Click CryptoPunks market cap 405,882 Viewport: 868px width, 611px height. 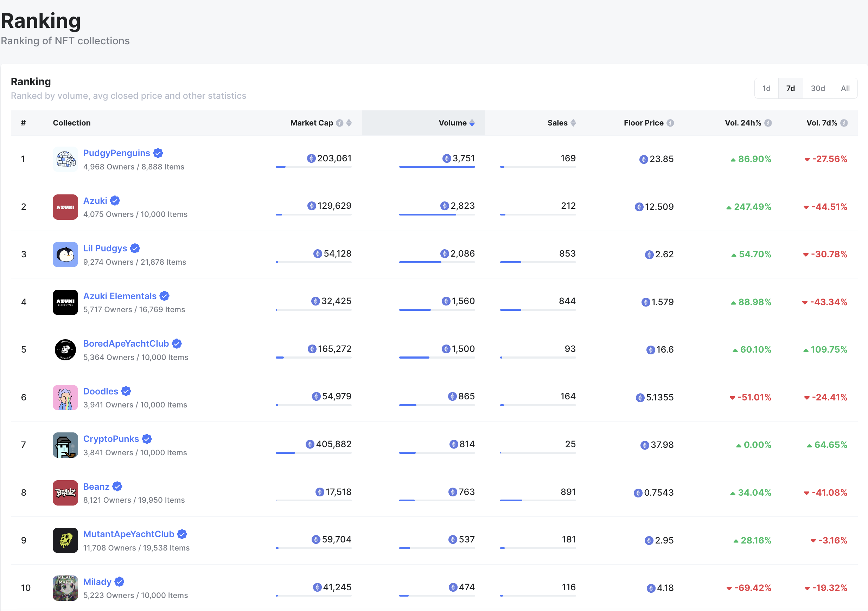pyautogui.click(x=334, y=444)
